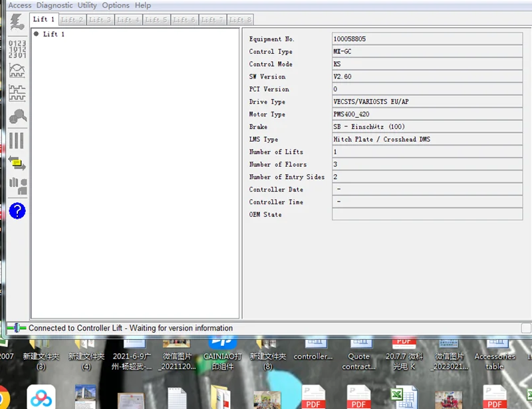Click the Drive Type label
The width and height of the screenshot is (532, 409).
(267, 102)
